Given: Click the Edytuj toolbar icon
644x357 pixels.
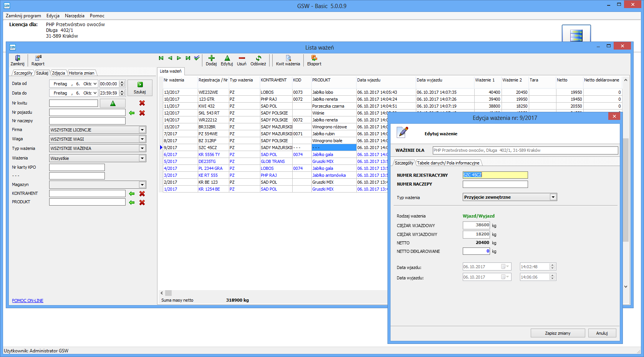Looking at the screenshot, I should click(x=227, y=58).
